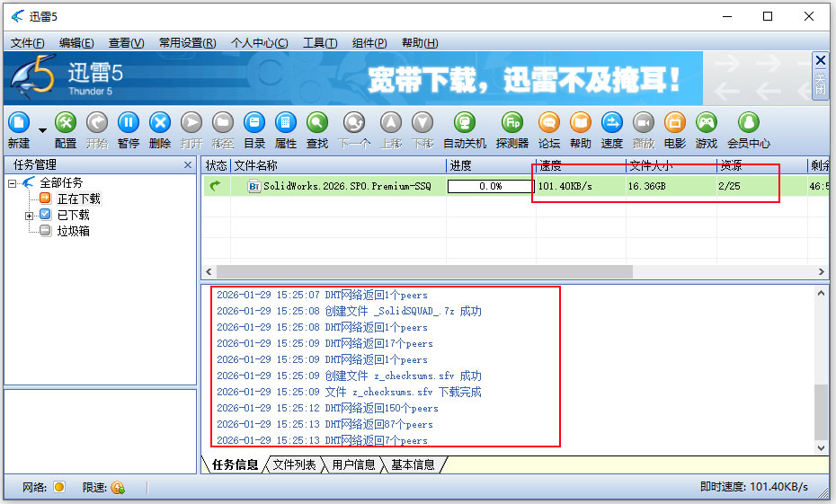Close the 任务管理 panel
The width and height of the screenshot is (836, 504).
[188, 165]
